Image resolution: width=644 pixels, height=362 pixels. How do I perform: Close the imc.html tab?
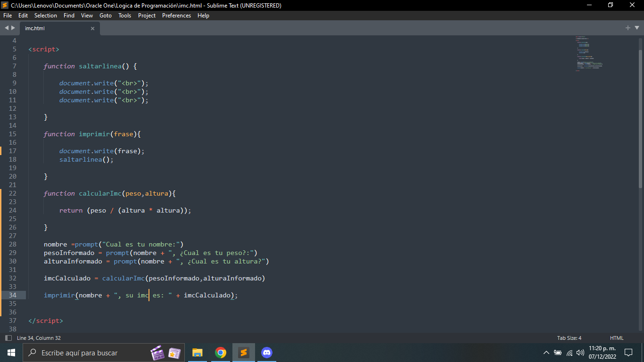click(x=92, y=28)
